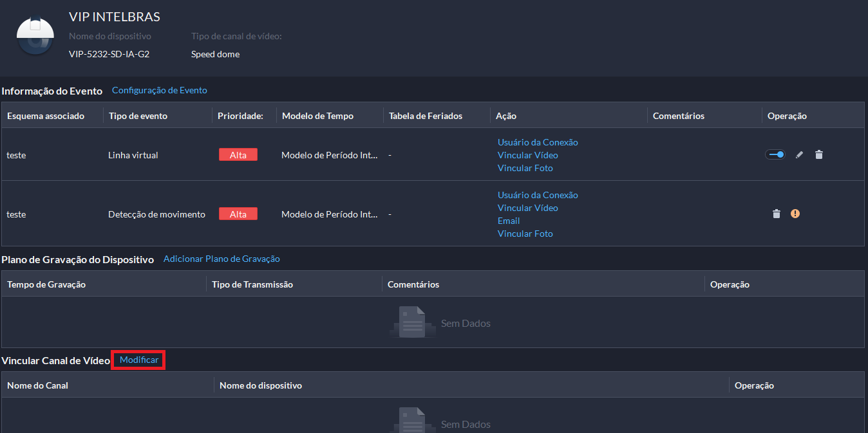Click Alta priority badge for Detecção de movimento

(238, 214)
